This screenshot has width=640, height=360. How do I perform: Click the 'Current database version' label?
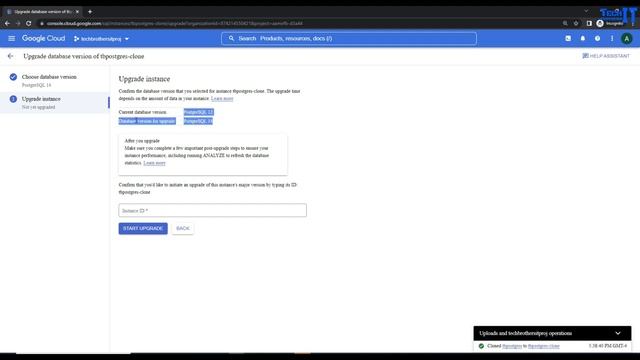(142, 112)
